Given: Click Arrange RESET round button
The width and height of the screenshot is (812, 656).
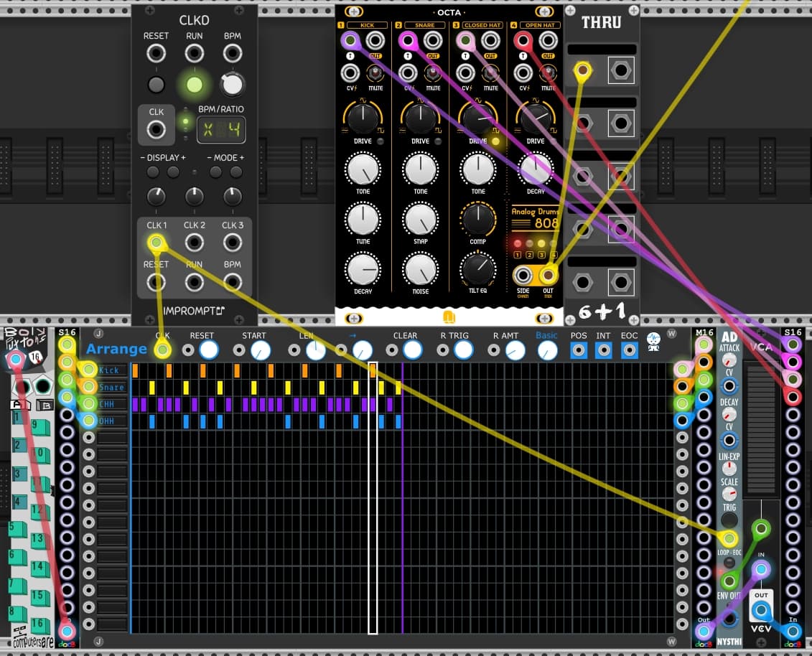Looking at the screenshot, I should point(209,350).
